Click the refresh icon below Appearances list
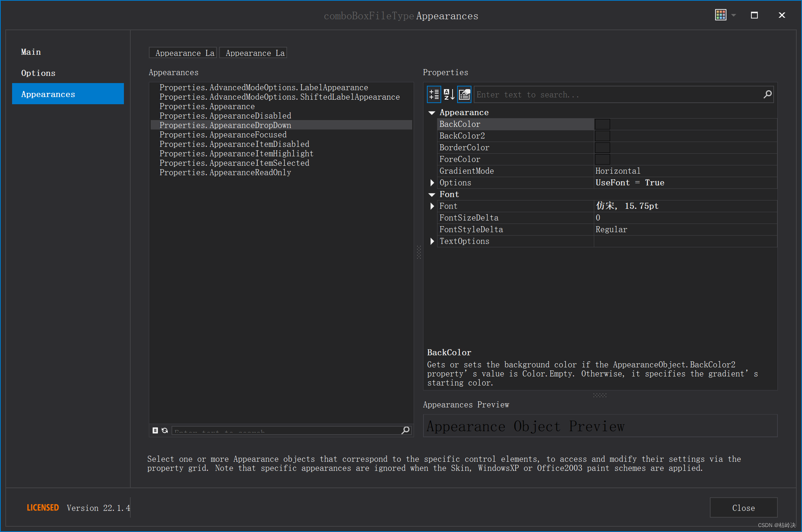The width and height of the screenshot is (802, 532). [165, 430]
